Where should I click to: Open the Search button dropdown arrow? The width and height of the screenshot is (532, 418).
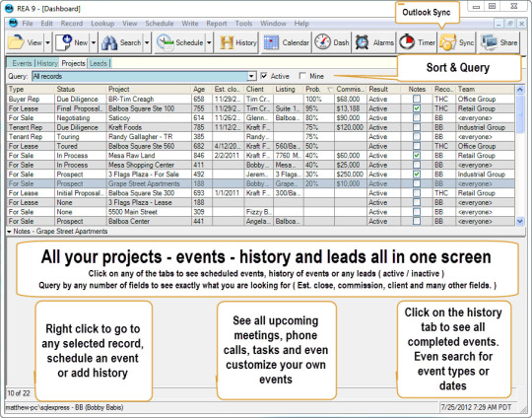tap(147, 42)
